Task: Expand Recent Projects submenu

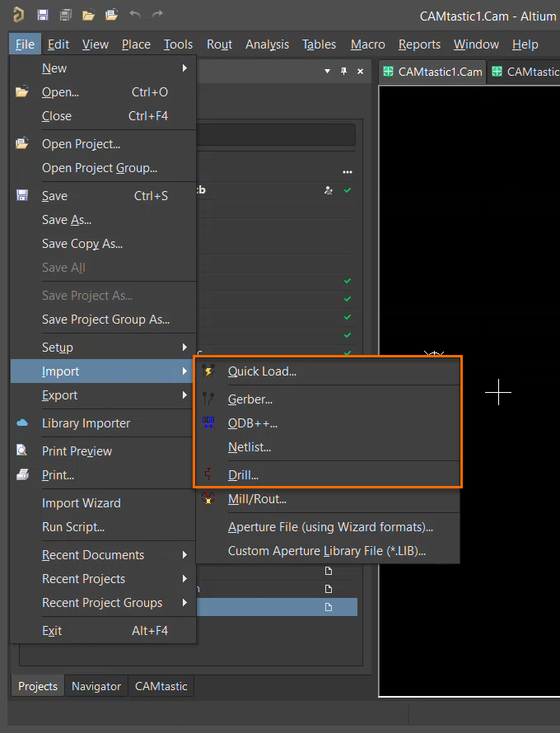Action: click(103, 579)
